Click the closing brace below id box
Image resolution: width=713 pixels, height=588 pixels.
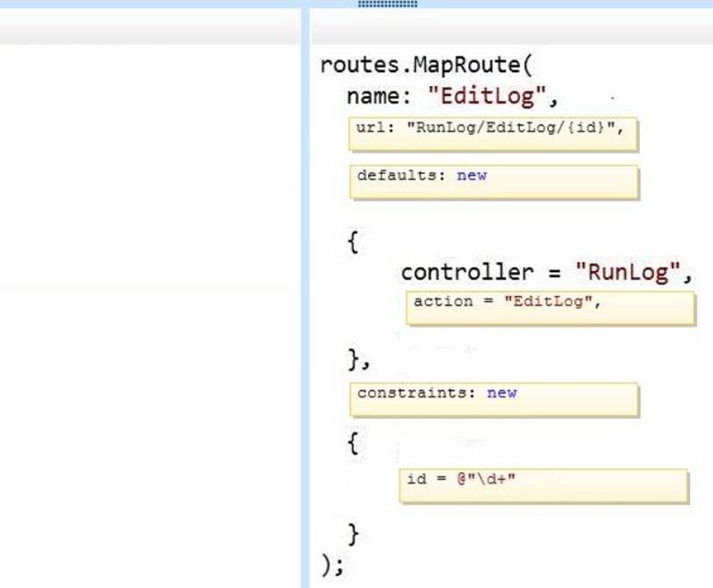coord(353,533)
